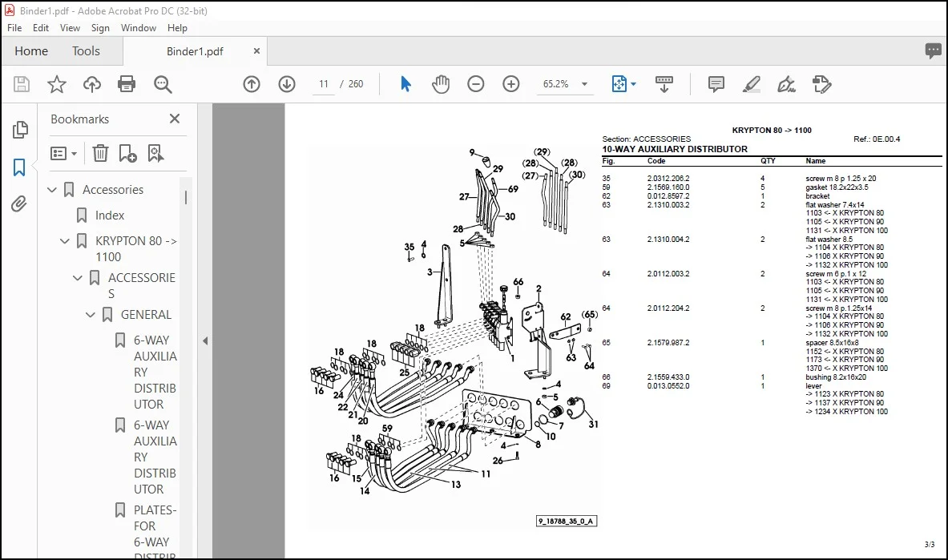Collapse the KRYPTON 80 -> 1100 bookmark
Image resolution: width=948 pixels, height=560 pixels.
(65, 240)
